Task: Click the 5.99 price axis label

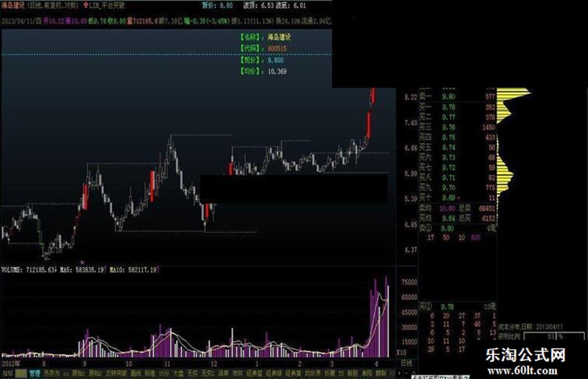Action: (411, 174)
